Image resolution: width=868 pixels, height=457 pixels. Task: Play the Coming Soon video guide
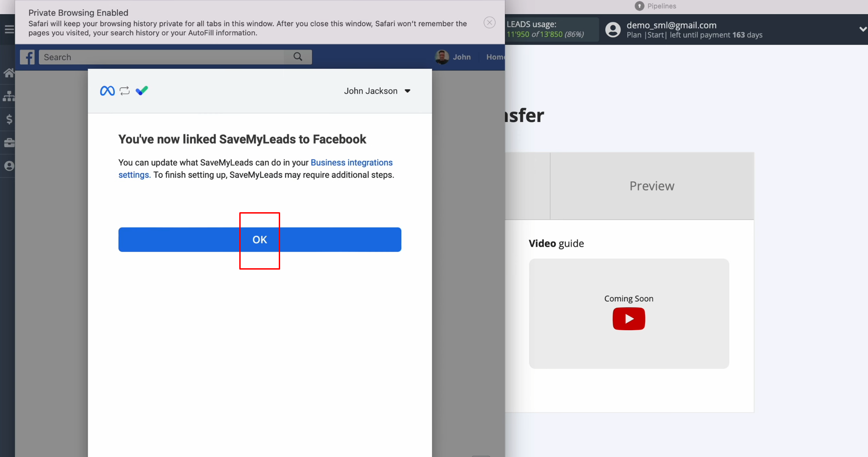[629, 319]
